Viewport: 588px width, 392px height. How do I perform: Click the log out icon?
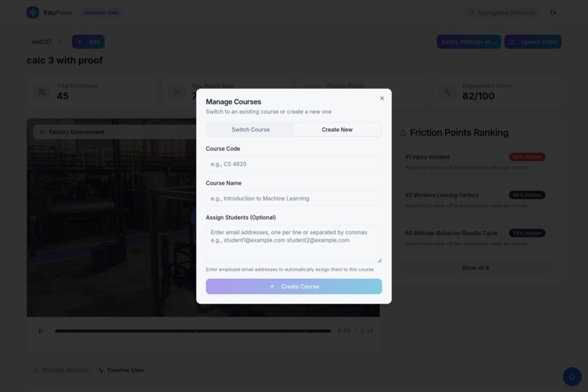[554, 12]
